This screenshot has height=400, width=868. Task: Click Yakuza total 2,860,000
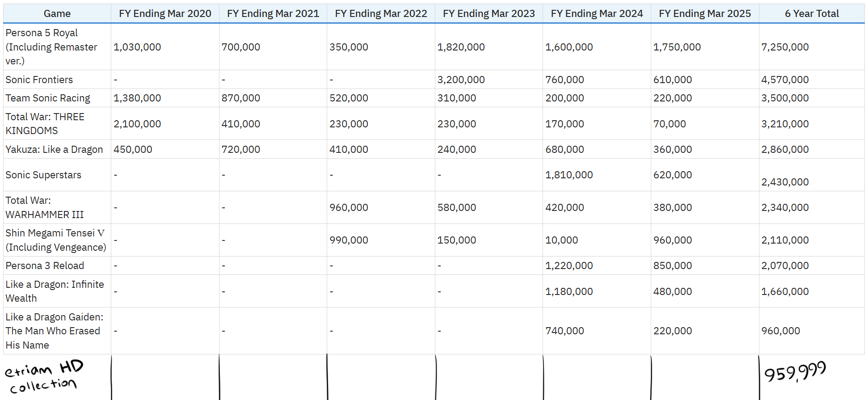pos(785,149)
